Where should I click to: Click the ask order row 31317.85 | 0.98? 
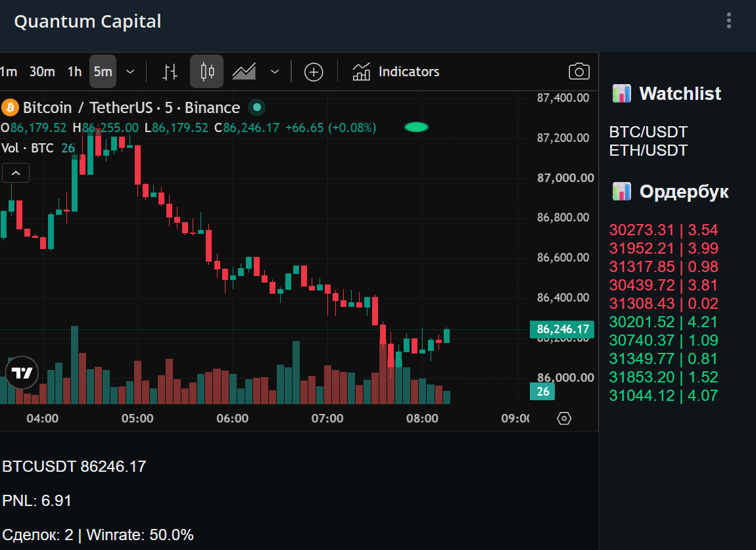[663, 267]
